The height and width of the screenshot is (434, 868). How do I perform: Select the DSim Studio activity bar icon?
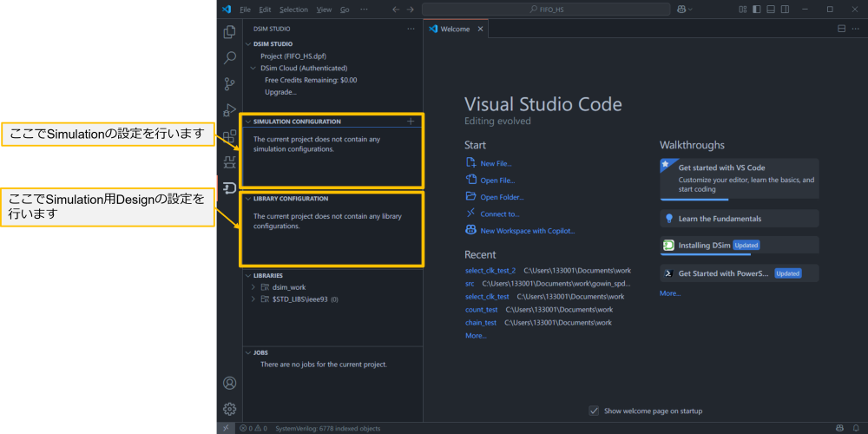229,187
